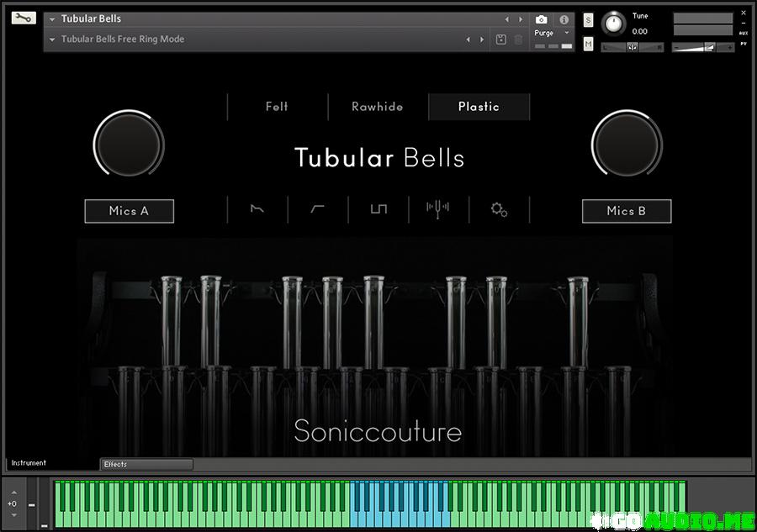Click the Mics B button

[x=626, y=211]
